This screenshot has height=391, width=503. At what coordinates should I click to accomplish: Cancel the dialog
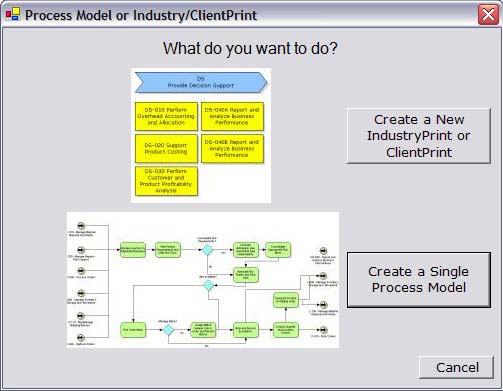coord(456,367)
